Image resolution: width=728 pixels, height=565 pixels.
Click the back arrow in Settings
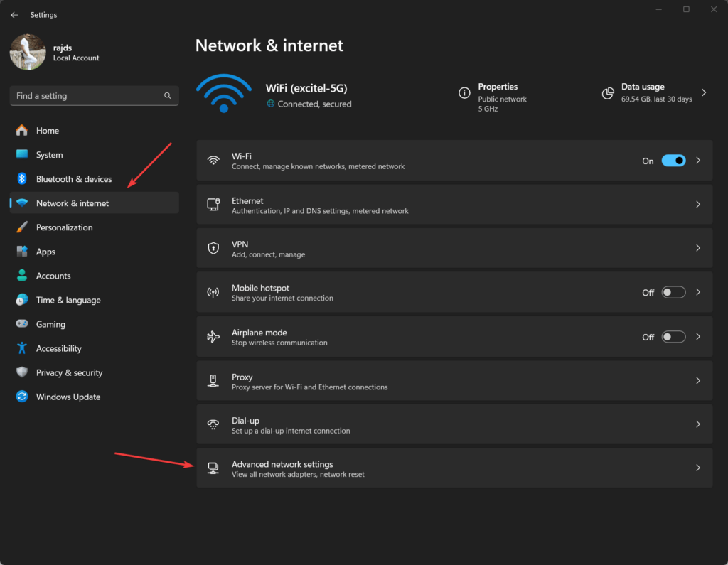point(14,15)
